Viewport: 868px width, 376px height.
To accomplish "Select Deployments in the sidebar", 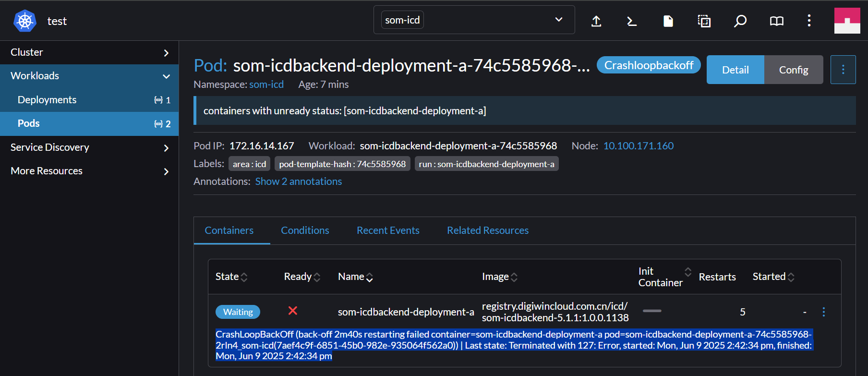I will click(89, 100).
